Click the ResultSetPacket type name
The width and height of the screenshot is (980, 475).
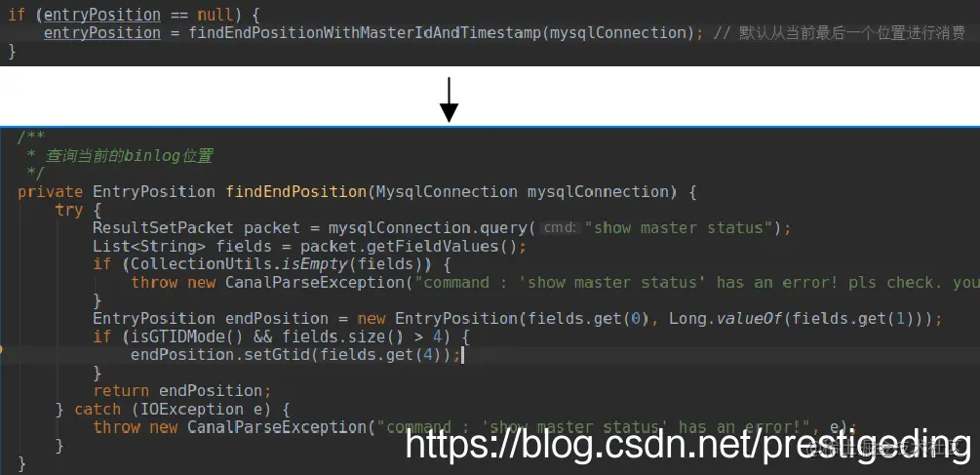click(163, 228)
